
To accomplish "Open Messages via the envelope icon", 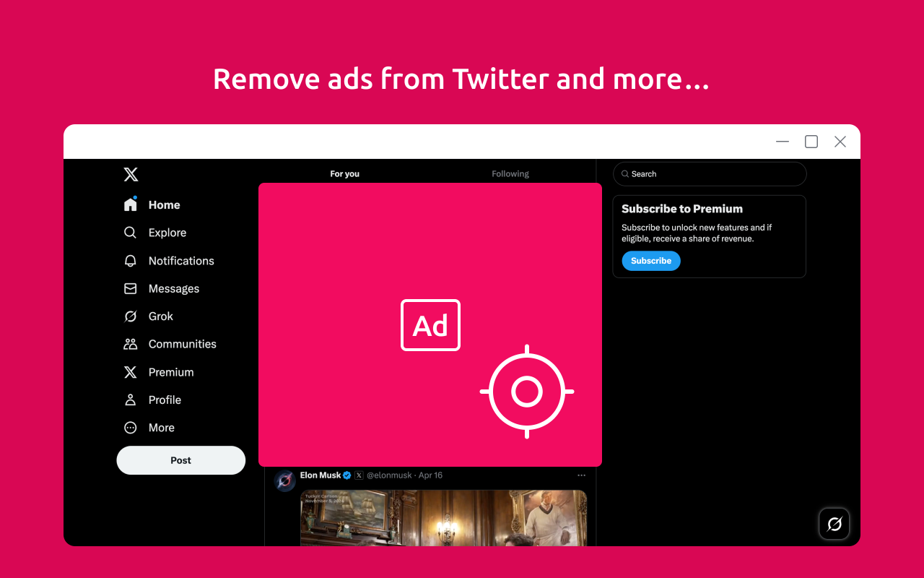I will 131,288.
